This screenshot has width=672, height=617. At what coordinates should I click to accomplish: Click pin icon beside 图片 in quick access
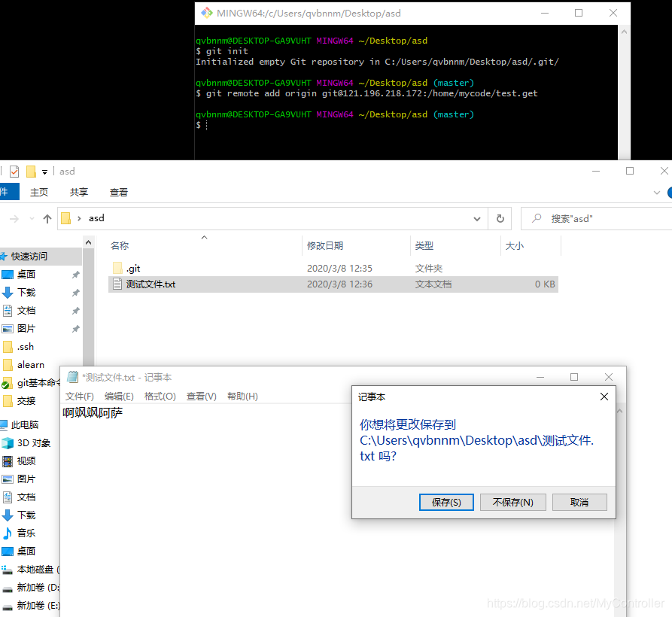[x=75, y=329]
